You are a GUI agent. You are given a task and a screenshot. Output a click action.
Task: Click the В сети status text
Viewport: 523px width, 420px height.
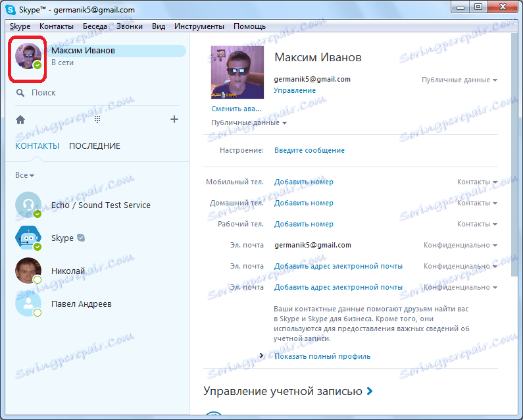pyautogui.click(x=62, y=63)
